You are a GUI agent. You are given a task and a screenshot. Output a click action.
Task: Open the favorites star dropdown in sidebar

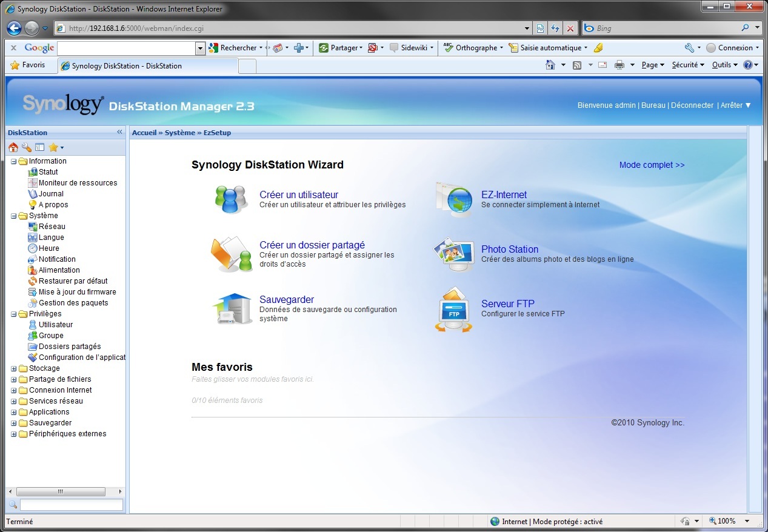[56, 147]
